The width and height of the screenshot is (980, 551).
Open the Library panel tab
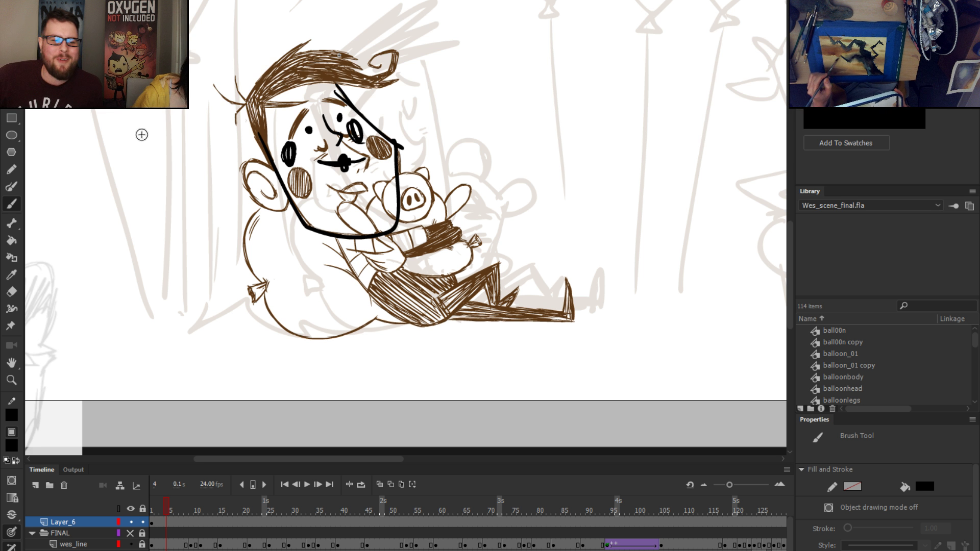point(810,191)
